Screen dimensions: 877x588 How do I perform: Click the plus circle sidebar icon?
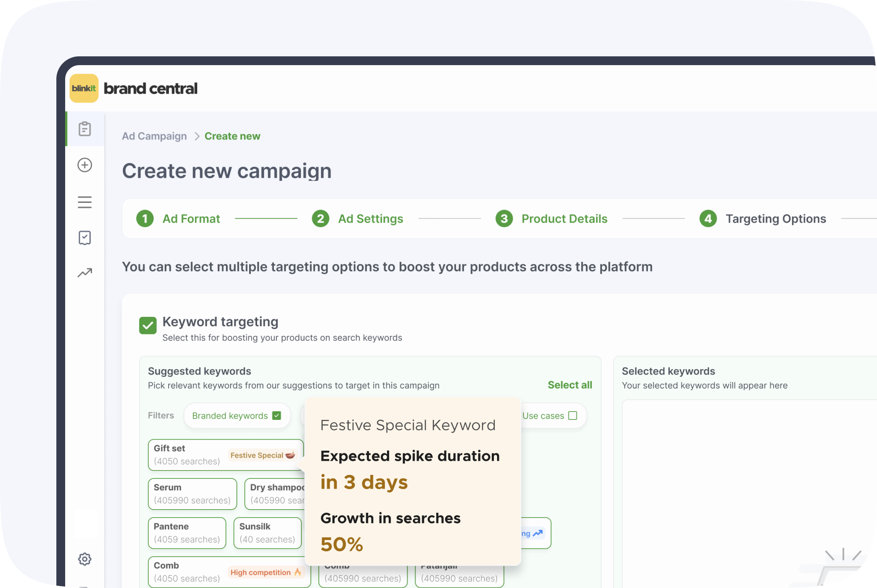click(x=85, y=165)
